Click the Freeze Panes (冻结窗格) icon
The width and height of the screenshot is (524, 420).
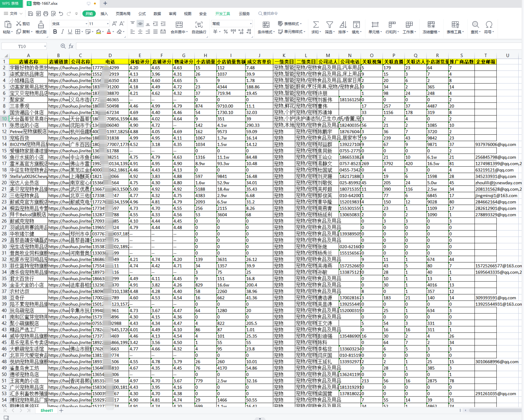(431, 25)
